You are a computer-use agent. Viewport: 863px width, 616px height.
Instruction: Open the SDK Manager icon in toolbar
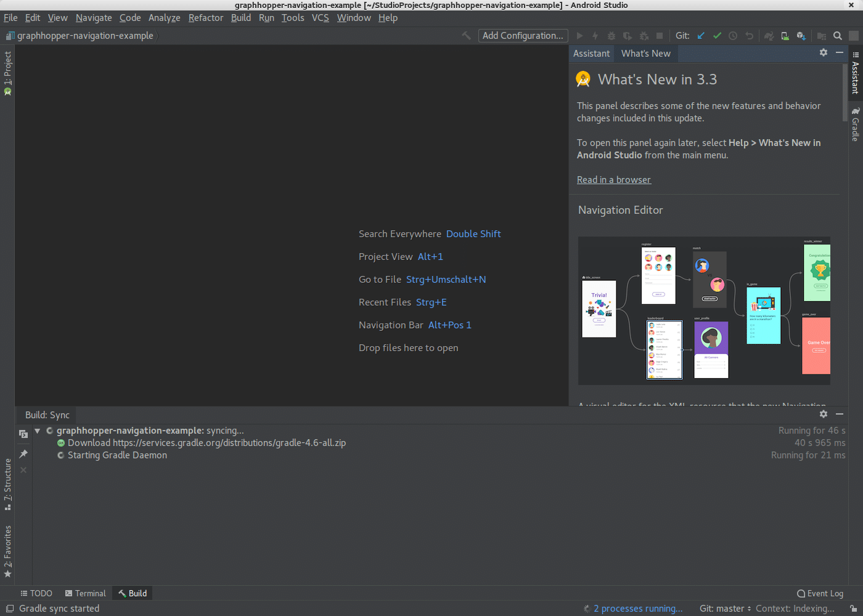(x=801, y=36)
